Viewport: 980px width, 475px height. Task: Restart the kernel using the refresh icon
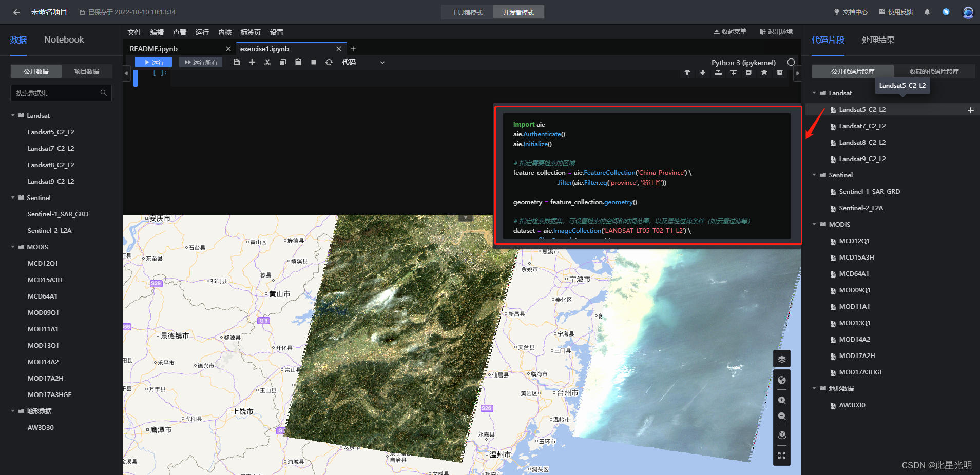click(x=329, y=62)
